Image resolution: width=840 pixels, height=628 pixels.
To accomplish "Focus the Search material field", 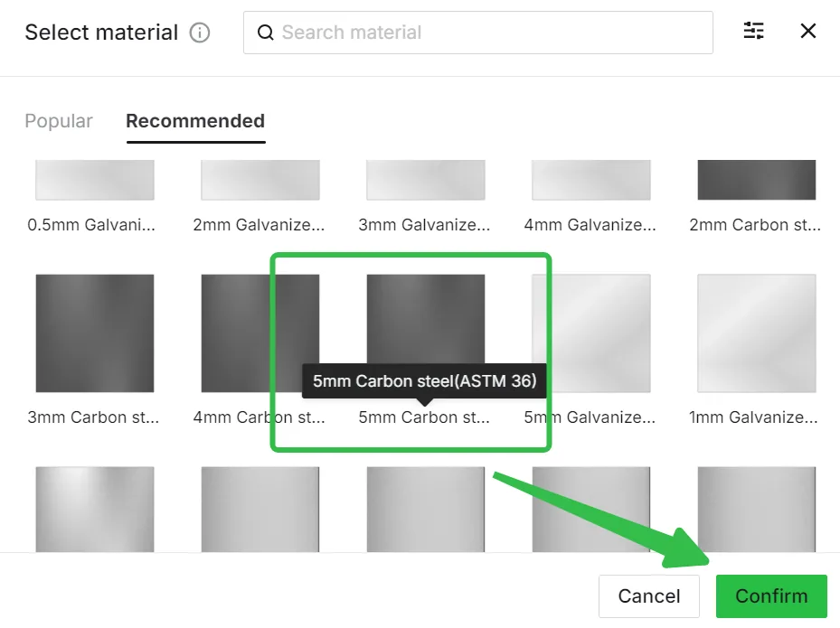I will [x=477, y=33].
